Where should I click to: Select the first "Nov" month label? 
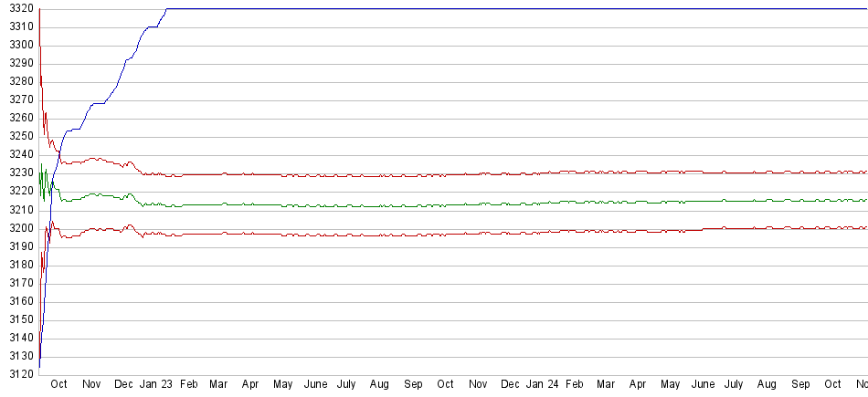pos(91,385)
